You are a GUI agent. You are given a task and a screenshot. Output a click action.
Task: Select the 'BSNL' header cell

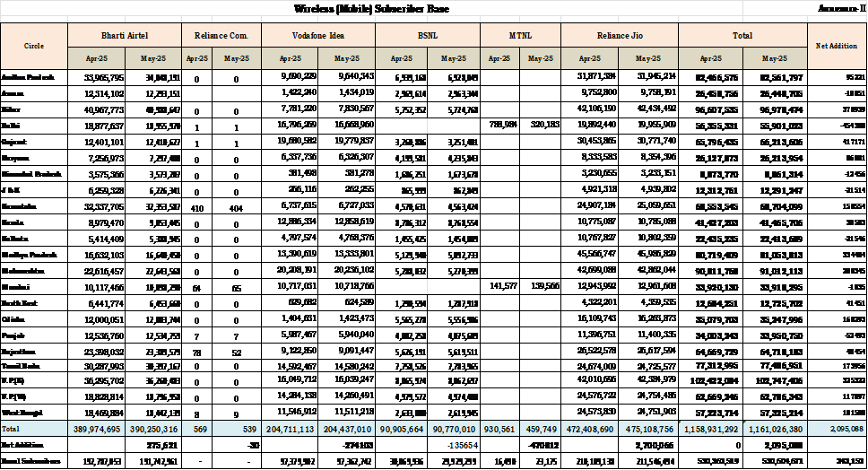click(428, 36)
